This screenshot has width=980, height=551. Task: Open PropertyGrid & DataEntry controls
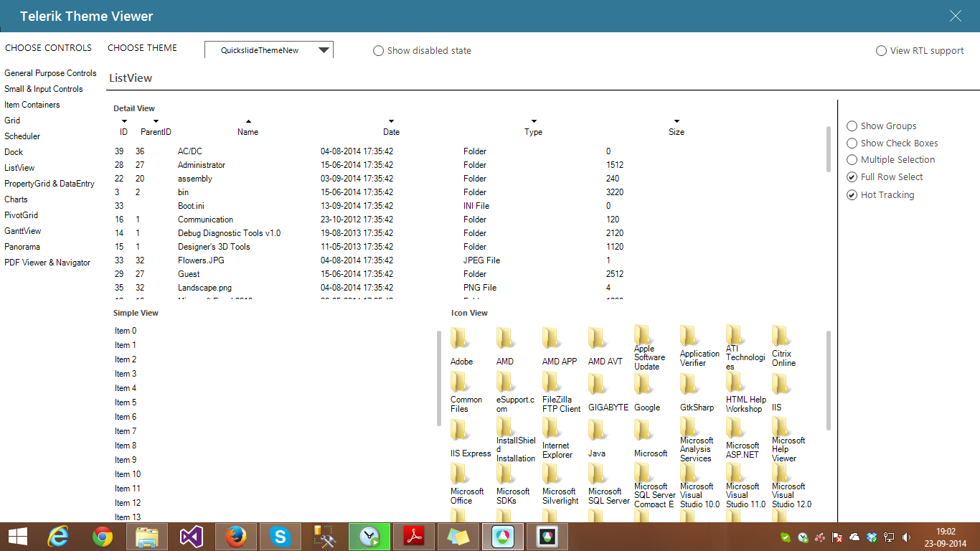point(50,184)
